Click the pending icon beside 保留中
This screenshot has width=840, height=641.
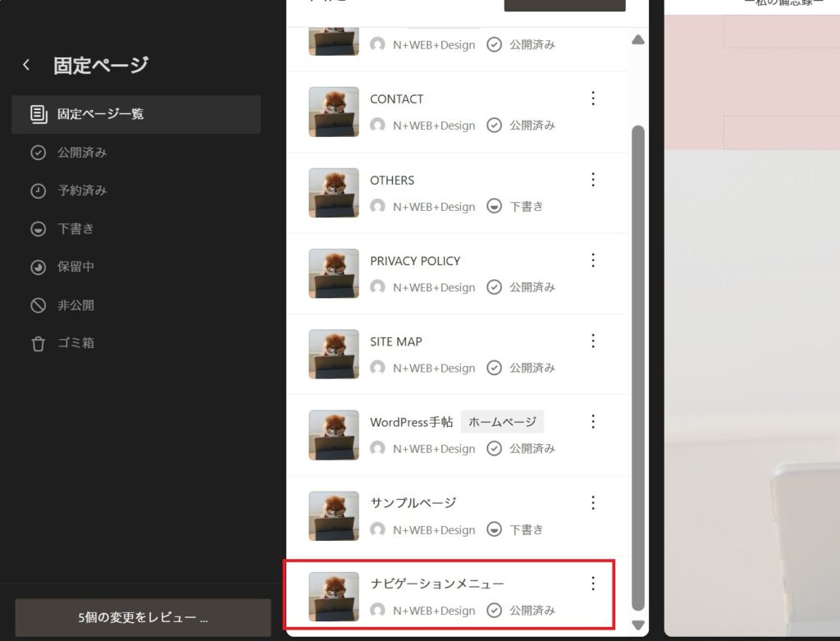38,267
